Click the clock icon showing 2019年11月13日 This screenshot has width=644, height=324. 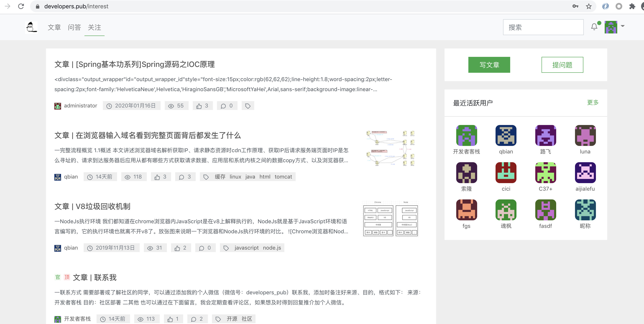pyautogui.click(x=89, y=248)
